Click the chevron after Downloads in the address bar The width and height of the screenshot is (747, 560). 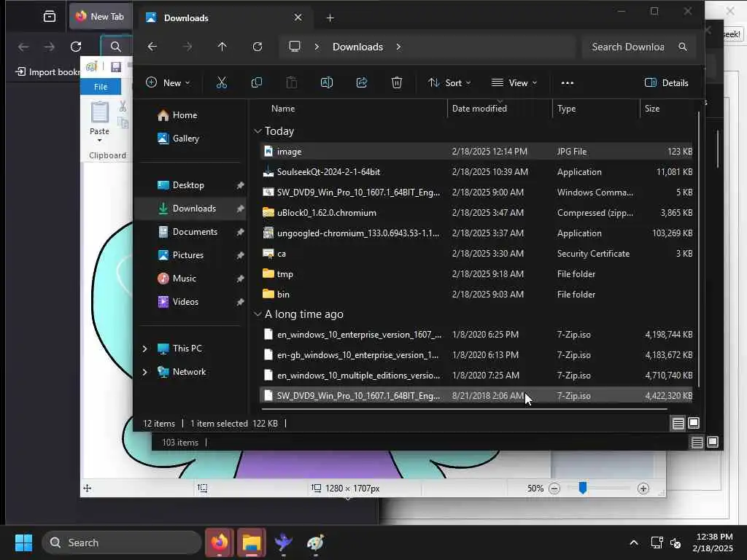[x=398, y=47]
